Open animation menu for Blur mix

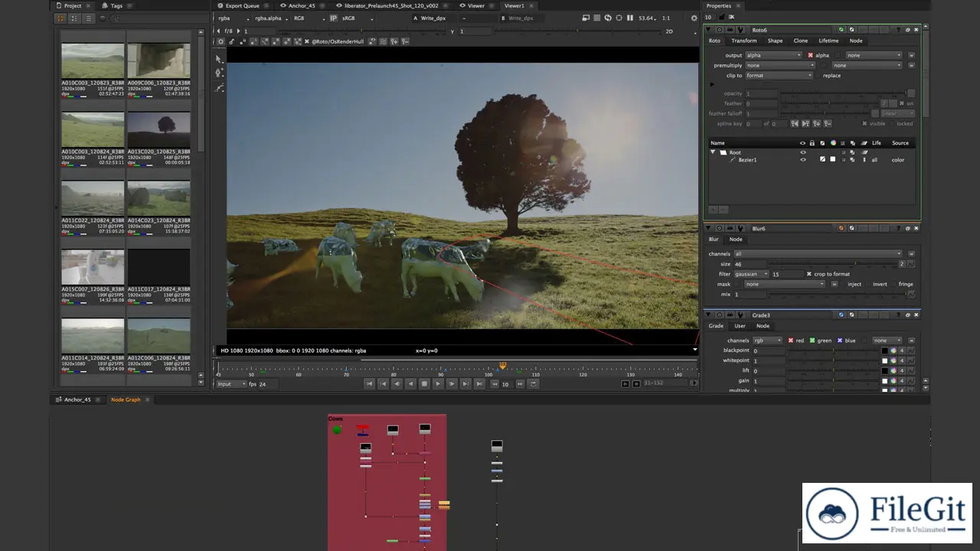click(x=911, y=294)
